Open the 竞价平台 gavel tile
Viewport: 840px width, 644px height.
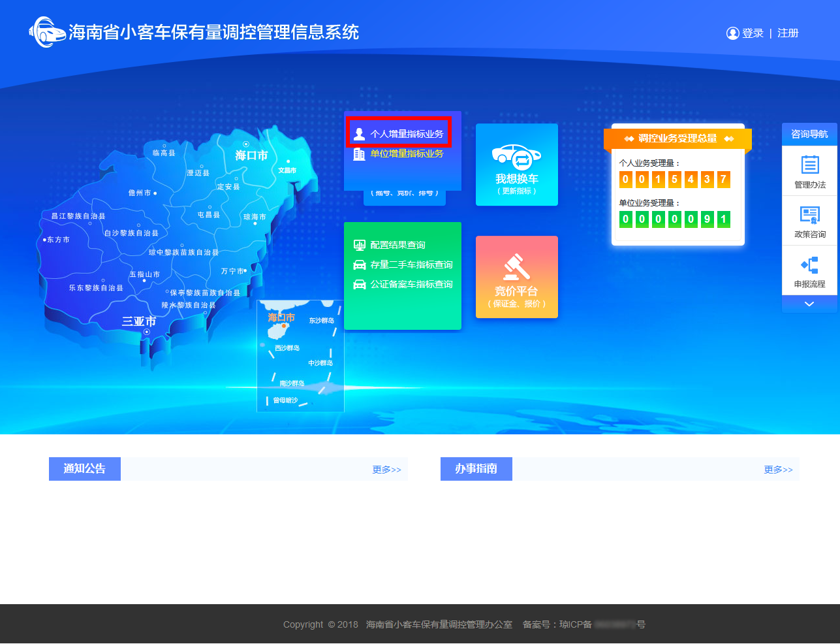516,277
